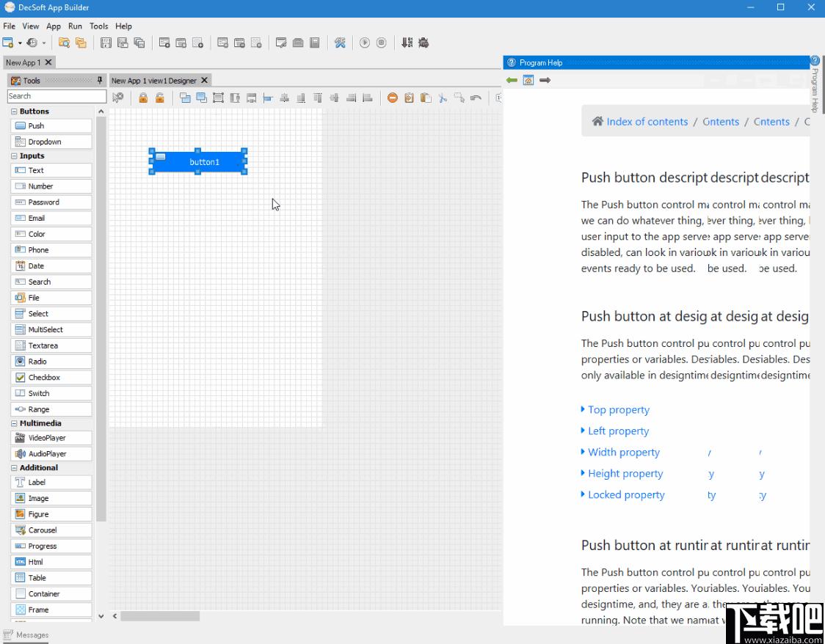Close the New App 1 view1 Designer tab
Viewport: 825px width, 644px height.
coord(205,81)
